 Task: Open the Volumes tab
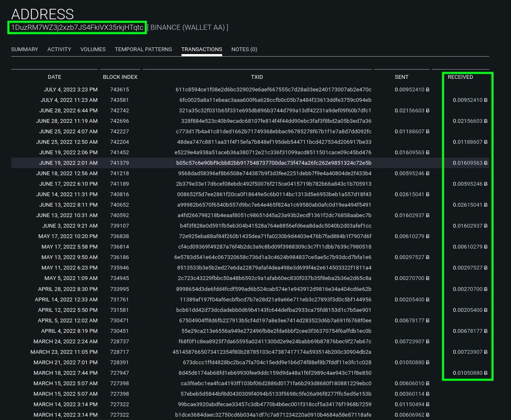coord(93,49)
